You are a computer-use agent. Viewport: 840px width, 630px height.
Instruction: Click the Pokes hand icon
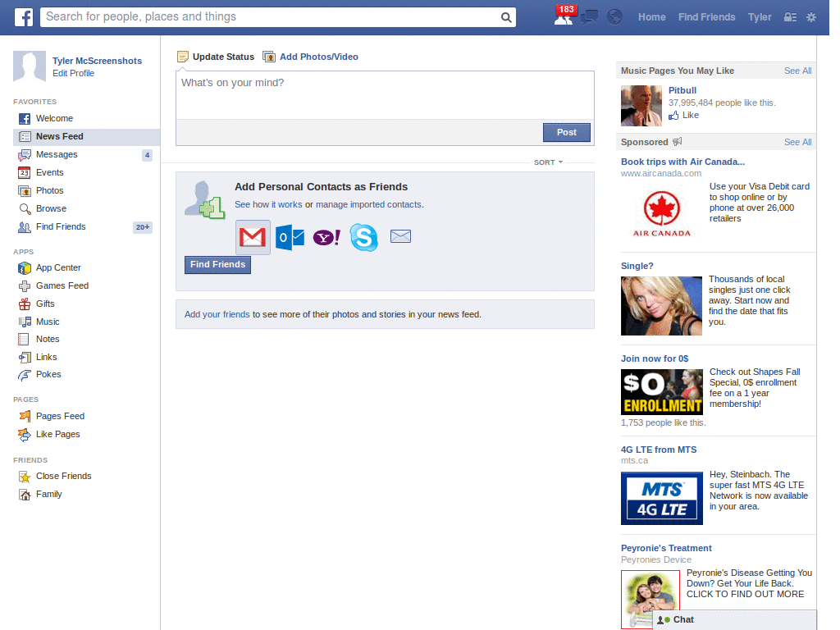(24, 375)
